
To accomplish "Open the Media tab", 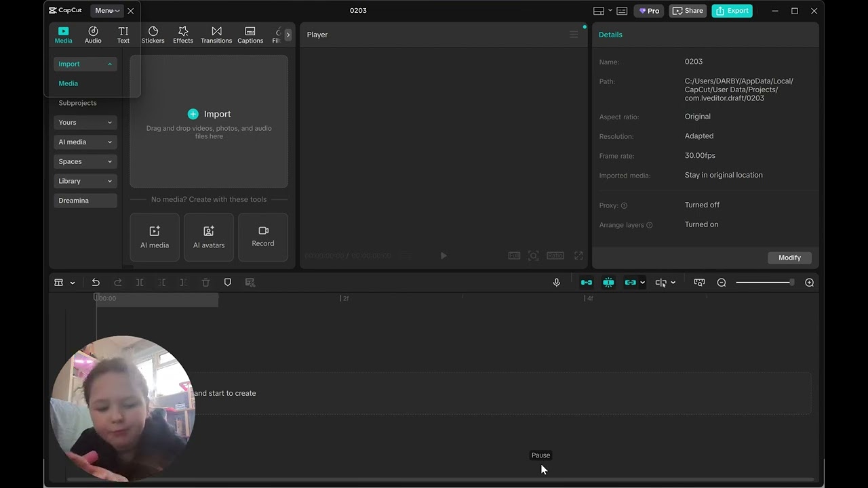I will [x=63, y=35].
